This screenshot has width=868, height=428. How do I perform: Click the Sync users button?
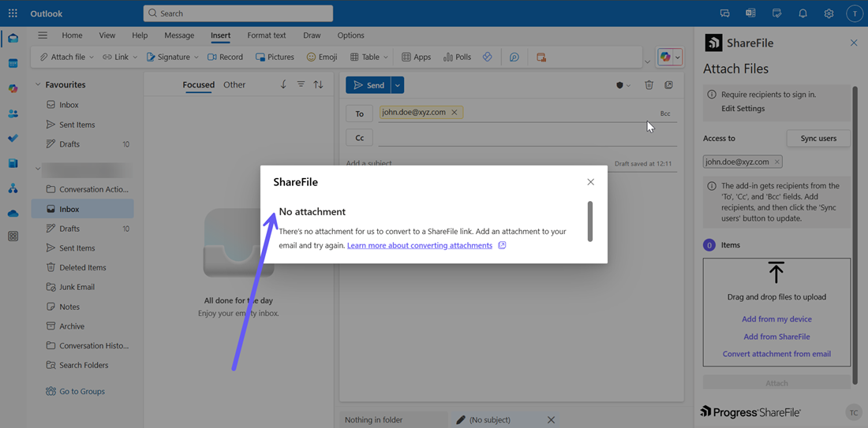coord(818,139)
